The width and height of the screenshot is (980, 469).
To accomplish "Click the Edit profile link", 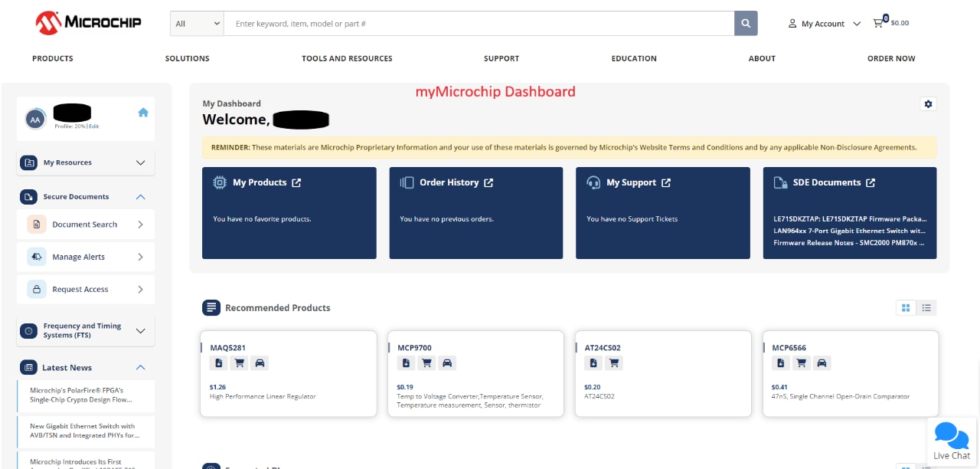I will 92,127.
